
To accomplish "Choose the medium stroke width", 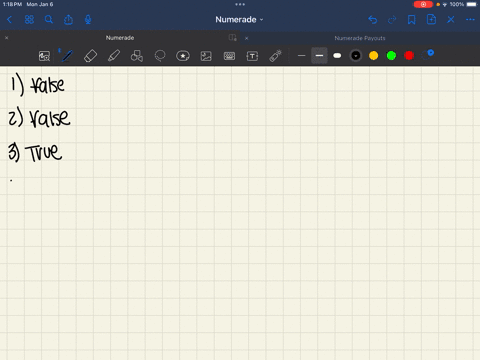I will (319, 56).
